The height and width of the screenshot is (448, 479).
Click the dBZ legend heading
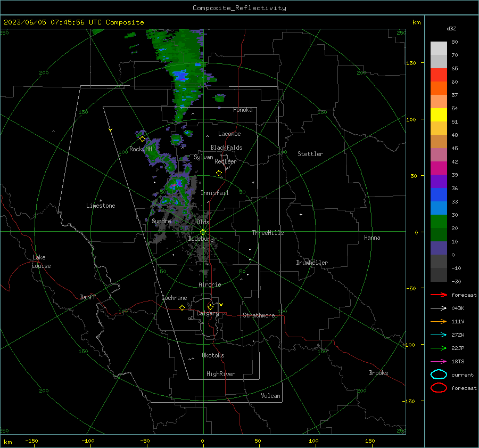pos(451,29)
